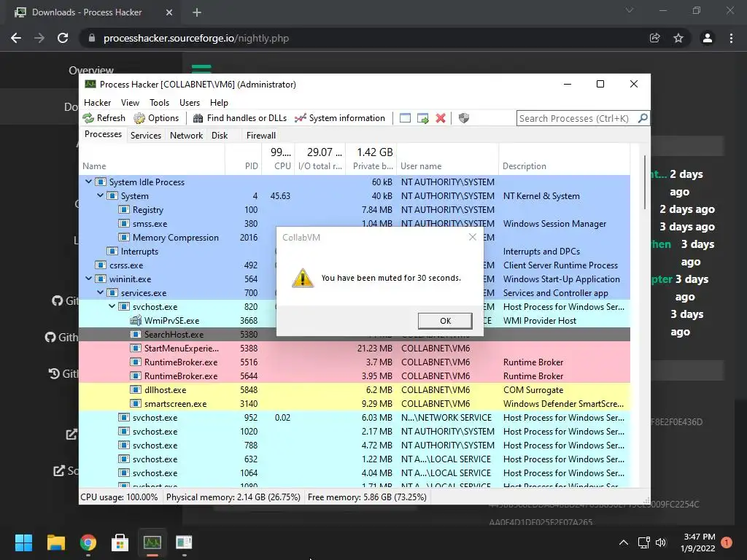Image resolution: width=747 pixels, height=560 pixels.
Task: Click the find window and thread icon
Action: pos(422,118)
